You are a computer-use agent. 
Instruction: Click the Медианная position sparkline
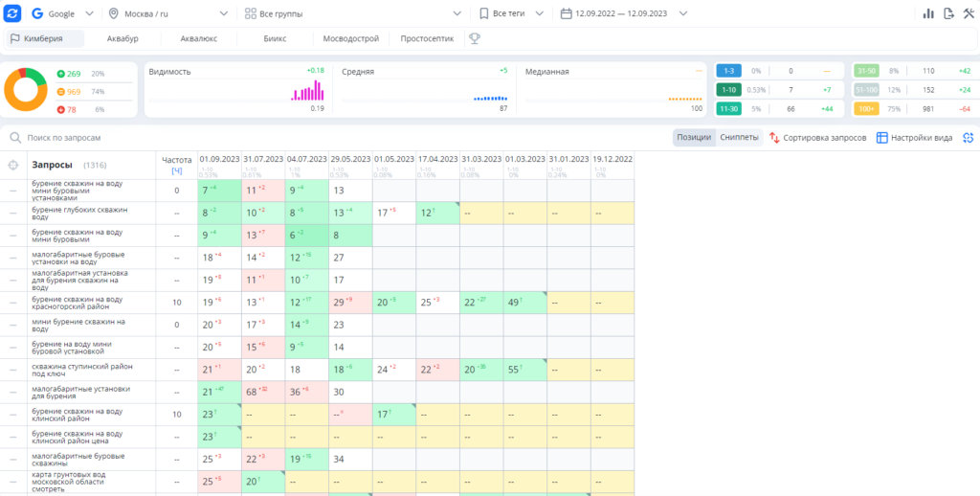click(x=685, y=99)
